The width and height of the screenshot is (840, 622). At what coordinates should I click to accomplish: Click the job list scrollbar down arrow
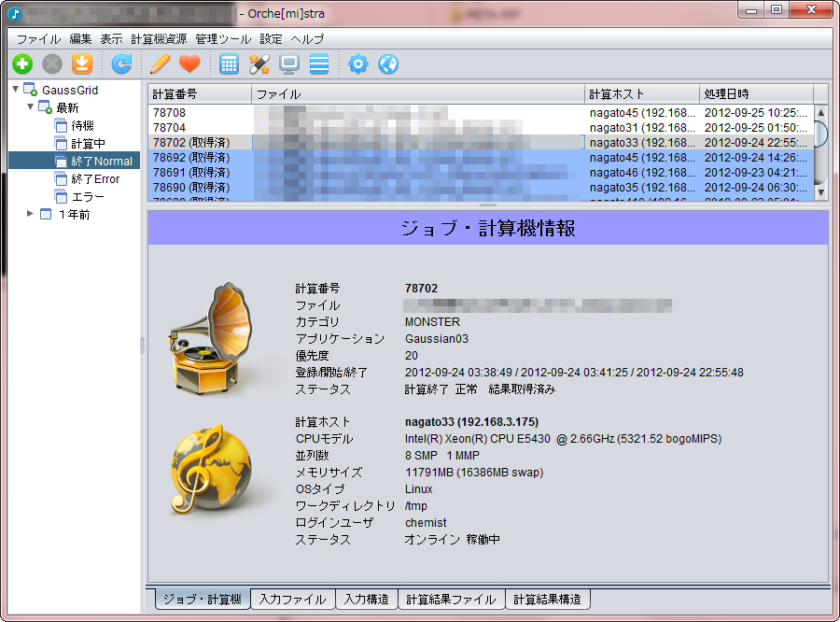click(x=820, y=191)
